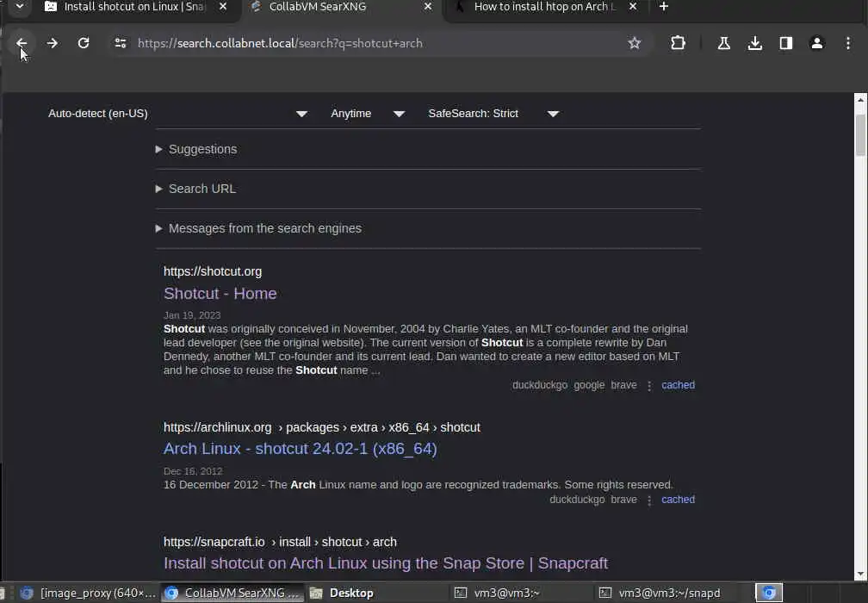This screenshot has height=603, width=868.
Task: Close the How to install htop tab
Action: 633,7
